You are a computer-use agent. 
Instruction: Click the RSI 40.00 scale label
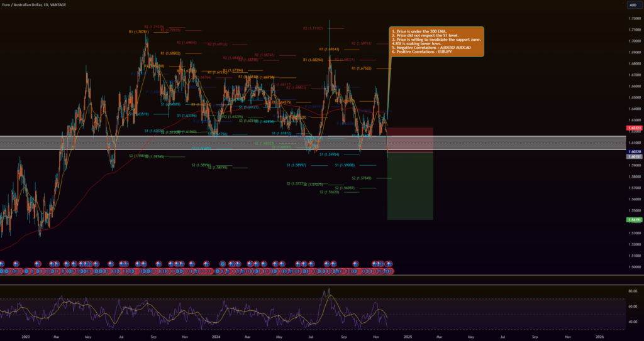(631, 322)
